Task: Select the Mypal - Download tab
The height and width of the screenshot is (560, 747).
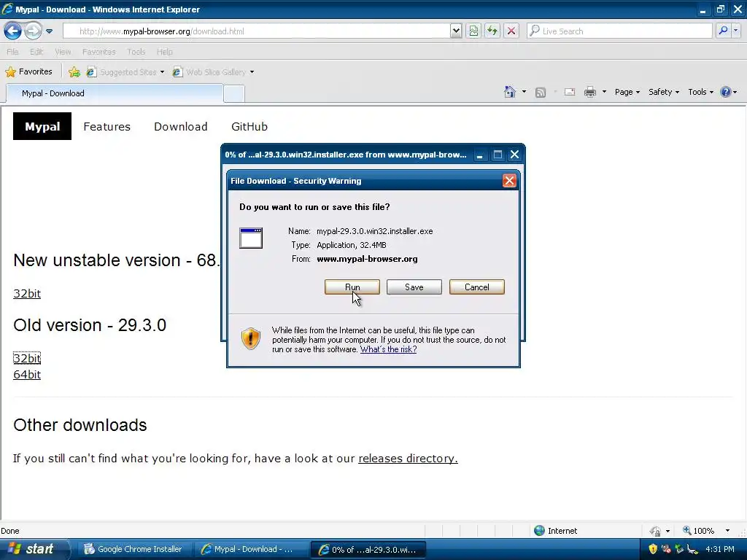Action: pyautogui.click(x=115, y=93)
